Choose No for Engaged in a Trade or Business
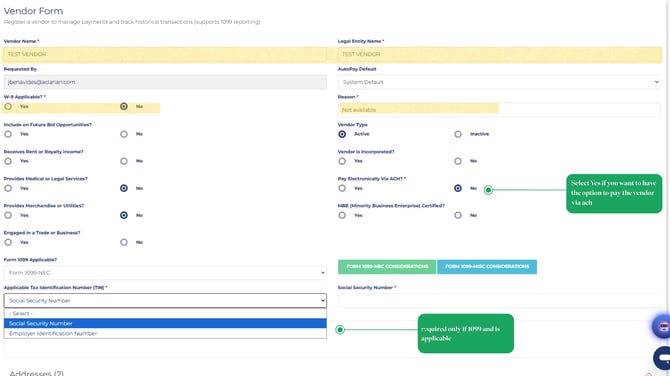This screenshot has height=376, width=670. pyautogui.click(x=124, y=242)
